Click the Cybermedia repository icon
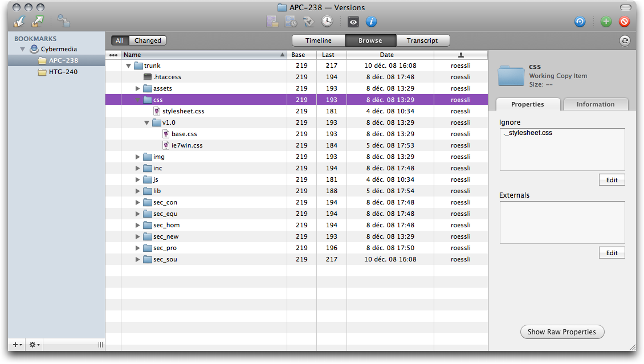 click(x=35, y=49)
